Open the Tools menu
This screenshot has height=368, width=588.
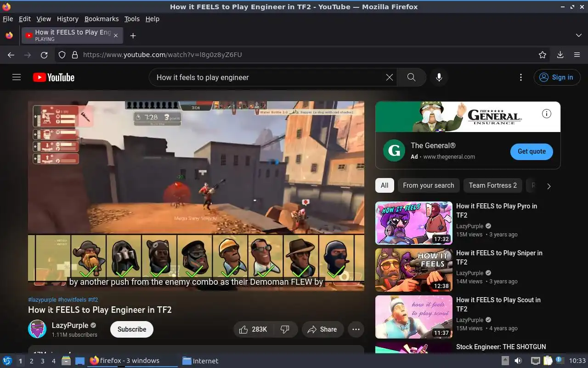pos(132,19)
